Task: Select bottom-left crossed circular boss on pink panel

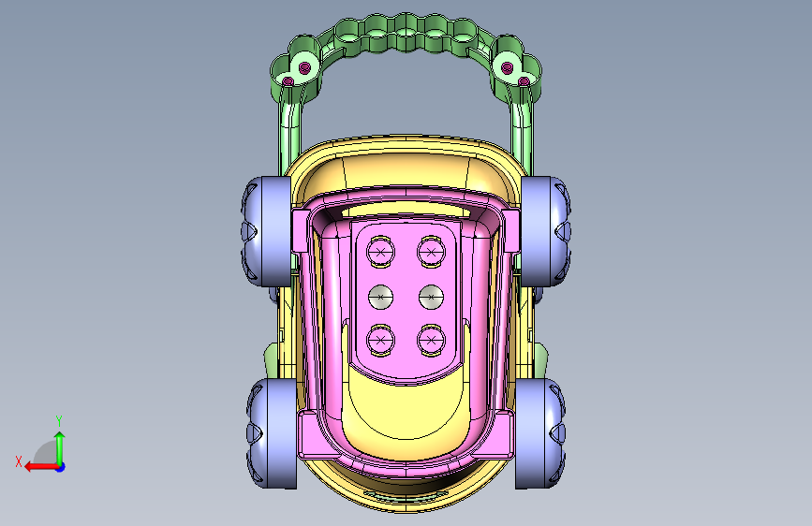Action: pyautogui.click(x=380, y=340)
